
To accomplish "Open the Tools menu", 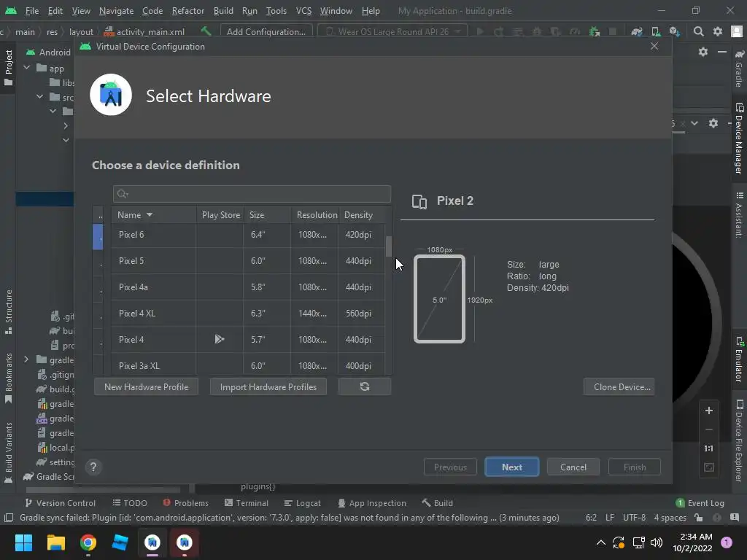I will (x=276, y=10).
